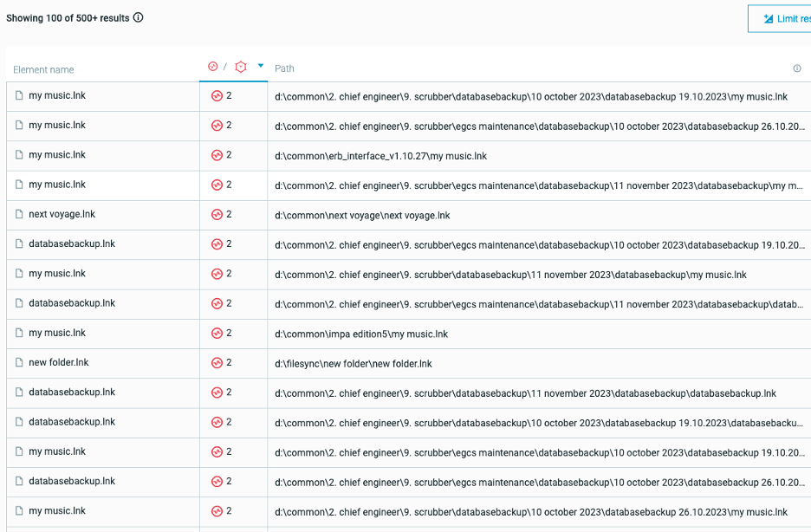Screen dimensions: 811x532
Task: Open the sort dropdown arrow in header
Action: pyautogui.click(x=261, y=66)
